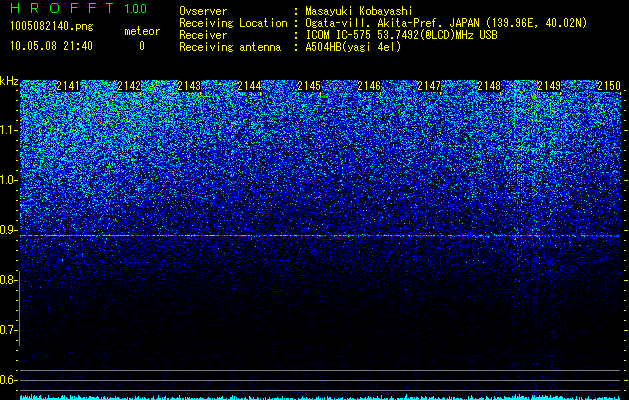Click the 0.9 kHz axis label

tap(8, 230)
